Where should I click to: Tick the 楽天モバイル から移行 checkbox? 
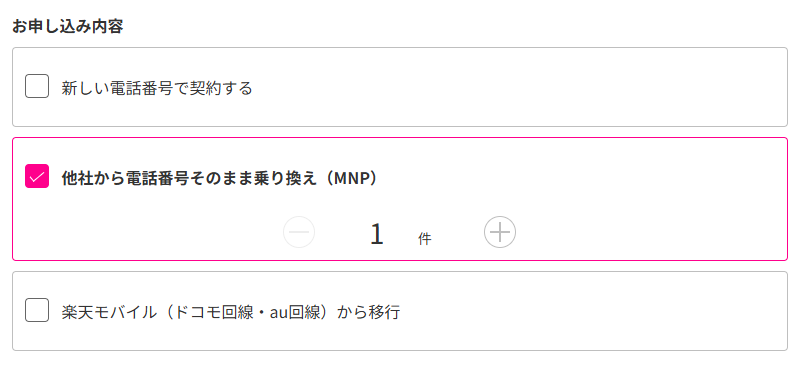[37, 310]
